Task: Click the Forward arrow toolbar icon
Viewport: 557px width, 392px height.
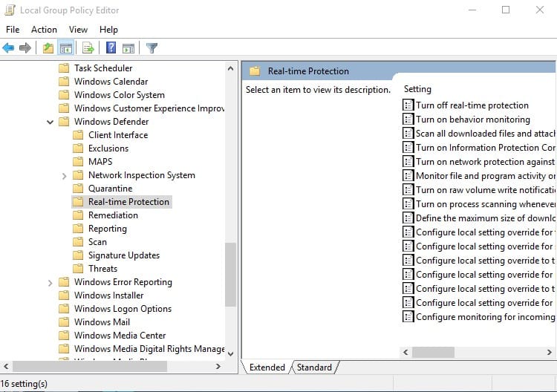Action: [x=25, y=48]
